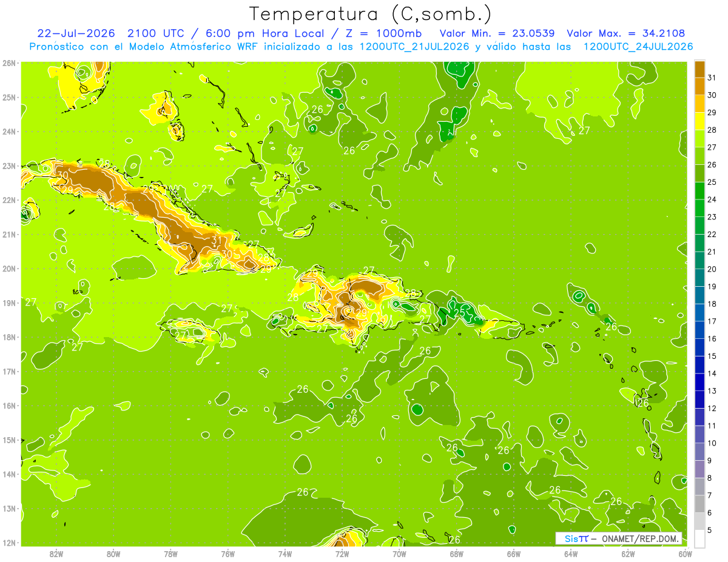This screenshot has width=728, height=562.
Task: Click the "26N" latitude axis label
Action: [x=9, y=63]
